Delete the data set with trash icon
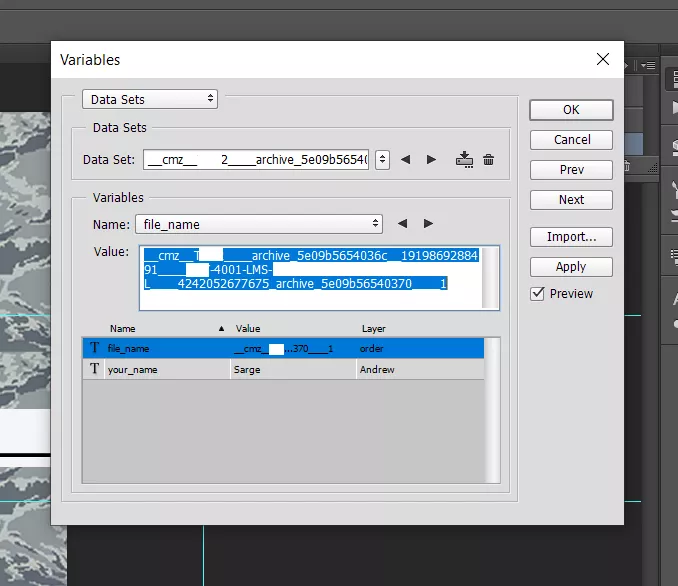Screen dimensions: 678x586 [x=488, y=160]
